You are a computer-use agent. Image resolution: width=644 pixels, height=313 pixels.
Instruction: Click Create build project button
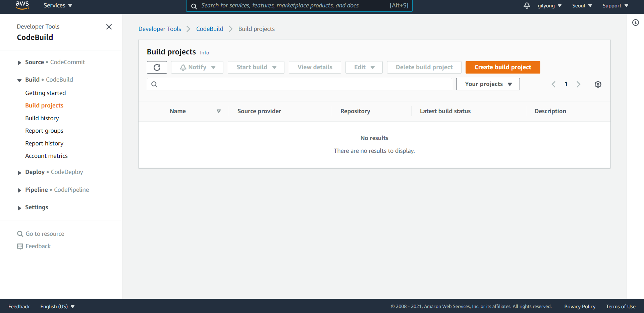pos(503,67)
